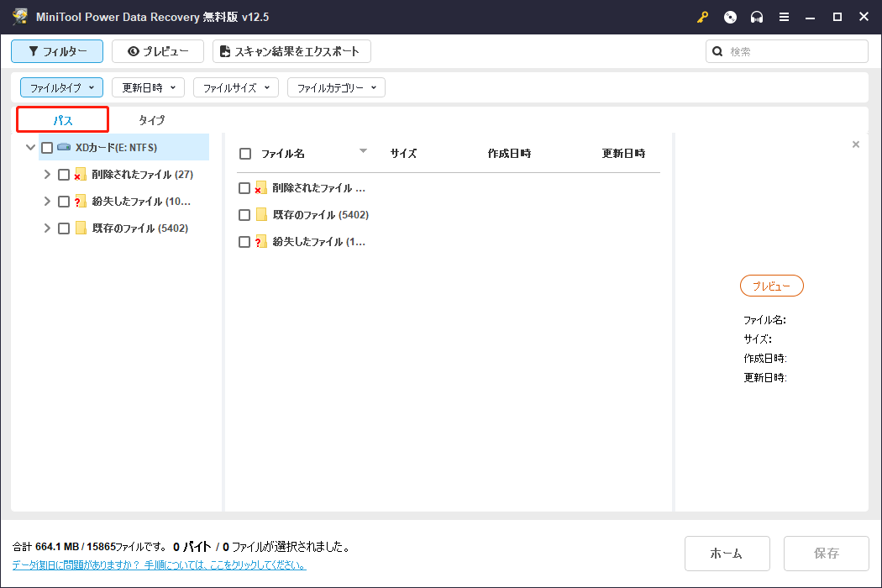Toggle the select-all checkbox beside ファイル名
Viewport: 882px width, 588px height.
(245, 154)
